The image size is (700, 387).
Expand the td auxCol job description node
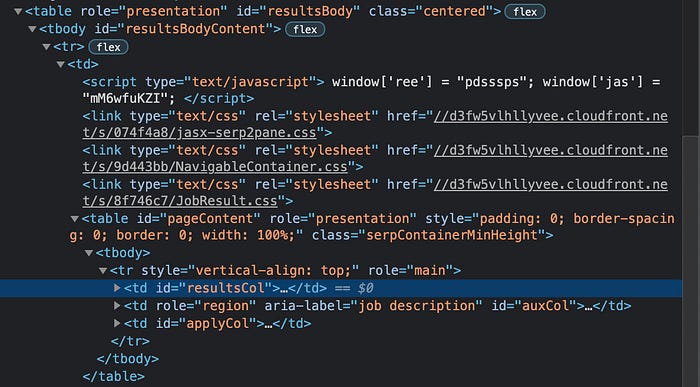[x=117, y=306]
